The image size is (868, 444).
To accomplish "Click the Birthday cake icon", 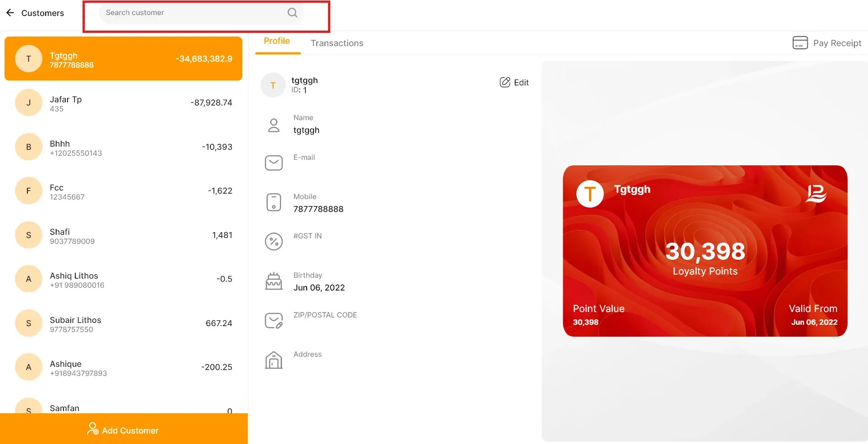I will point(274,281).
